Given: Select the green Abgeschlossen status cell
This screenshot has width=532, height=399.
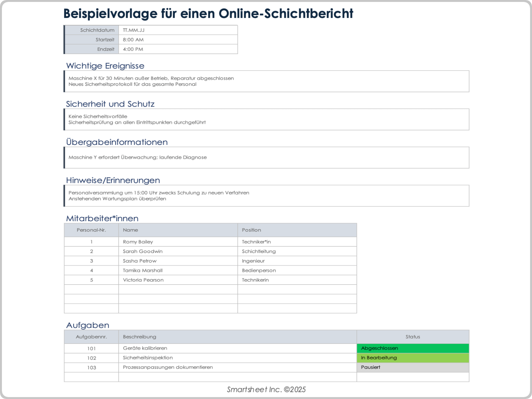Looking at the screenshot, I should [x=413, y=348].
